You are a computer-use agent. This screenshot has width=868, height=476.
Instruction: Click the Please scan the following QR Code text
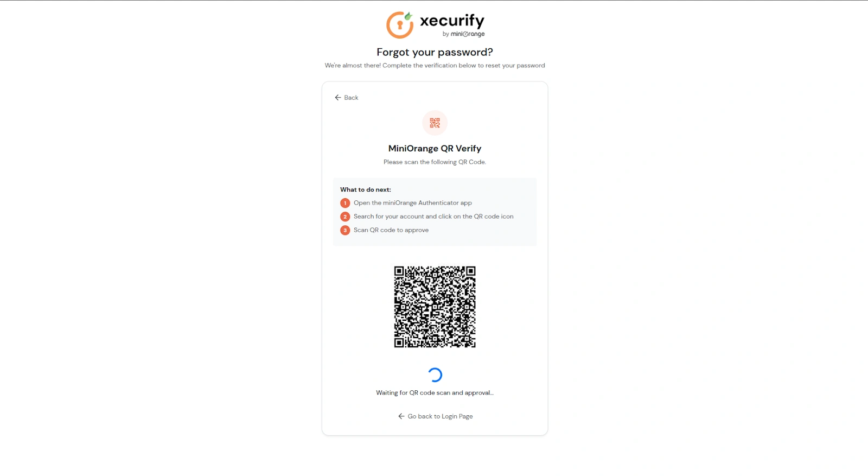click(435, 162)
